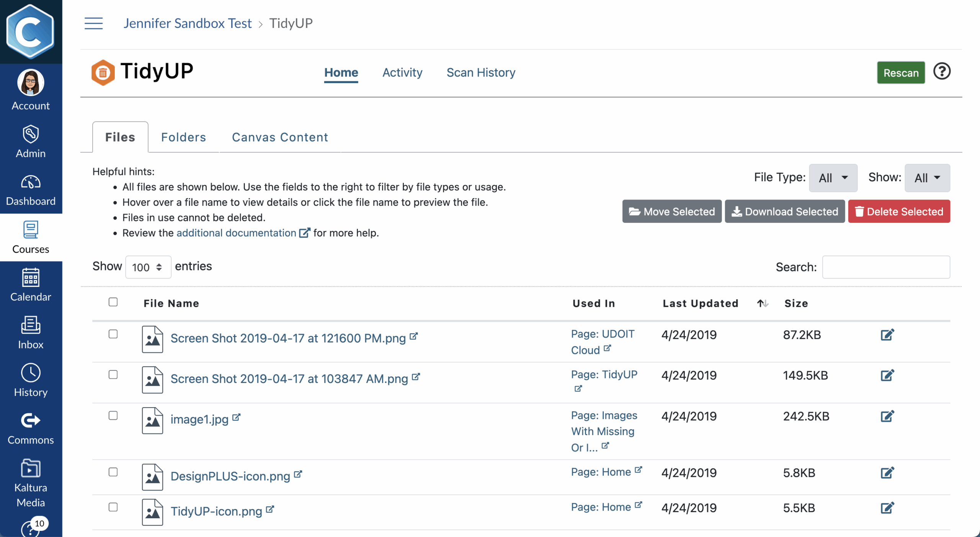
Task: Go to the Scan History tab
Action: [481, 72]
